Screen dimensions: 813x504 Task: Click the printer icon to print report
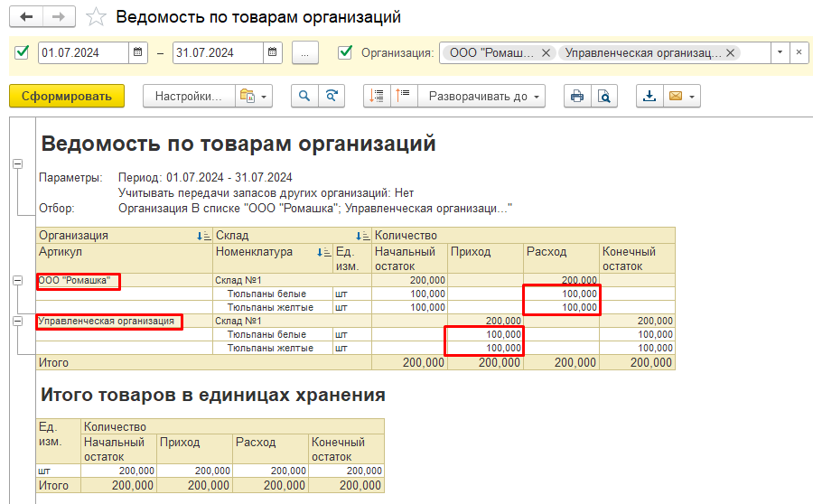click(577, 96)
